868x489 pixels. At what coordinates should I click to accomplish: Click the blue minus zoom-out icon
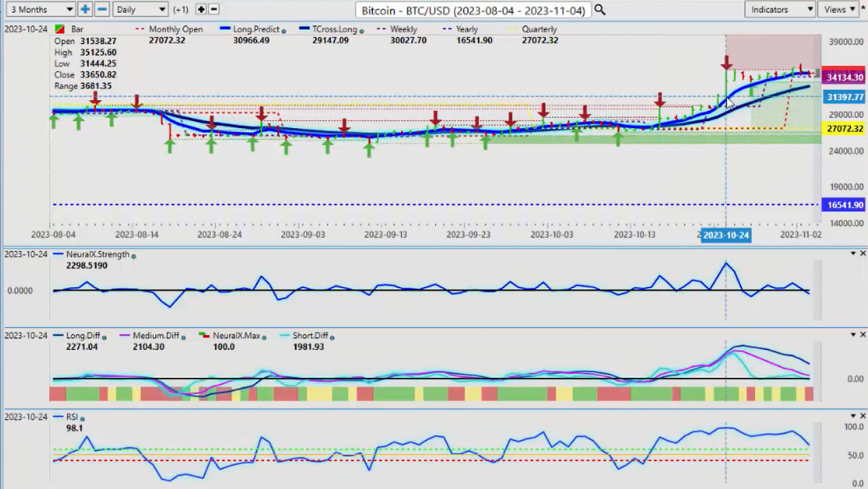tap(102, 9)
